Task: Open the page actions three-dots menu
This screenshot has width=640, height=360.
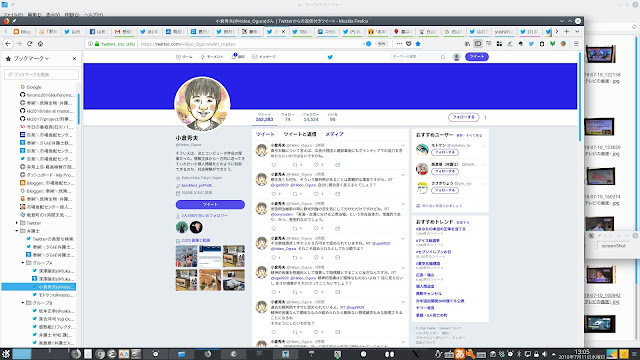Action: [x=399, y=44]
